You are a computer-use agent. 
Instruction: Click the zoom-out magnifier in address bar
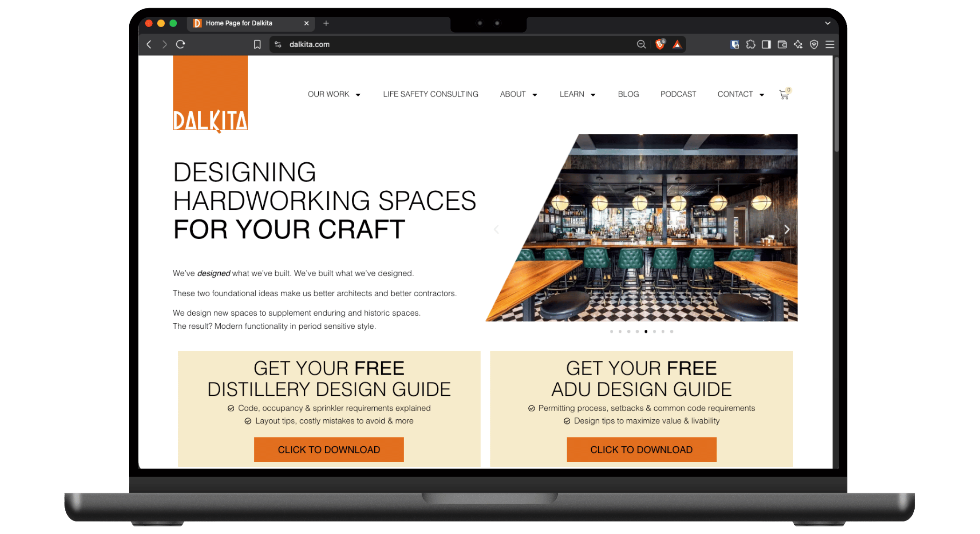(641, 44)
